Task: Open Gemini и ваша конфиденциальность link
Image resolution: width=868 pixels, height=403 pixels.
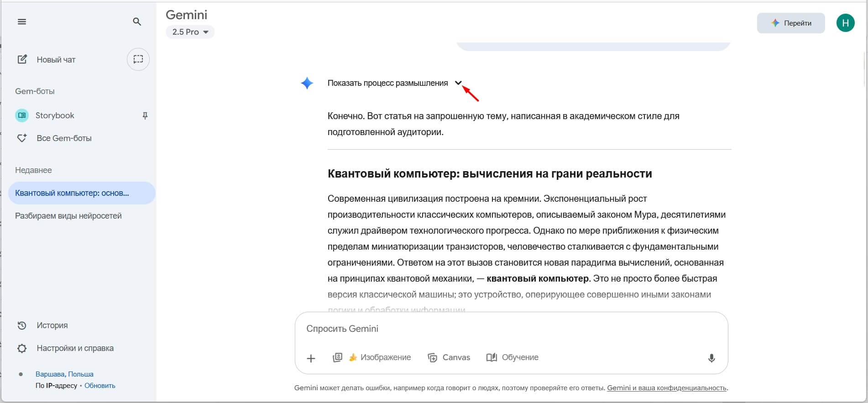Action: click(667, 388)
